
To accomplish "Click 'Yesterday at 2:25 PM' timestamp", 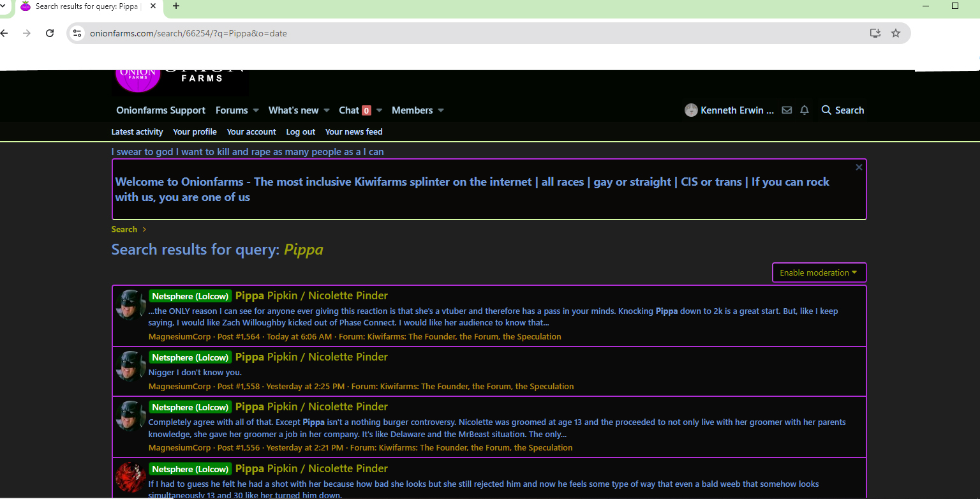I will tap(305, 387).
